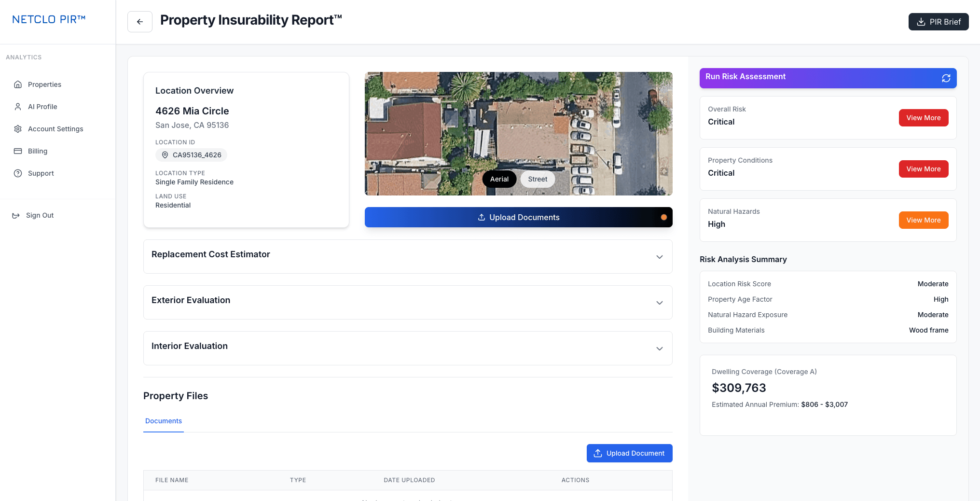The height and width of the screenshot is (501, 980).
Task: Click the Support question mark icon
Action: point(18,173)
